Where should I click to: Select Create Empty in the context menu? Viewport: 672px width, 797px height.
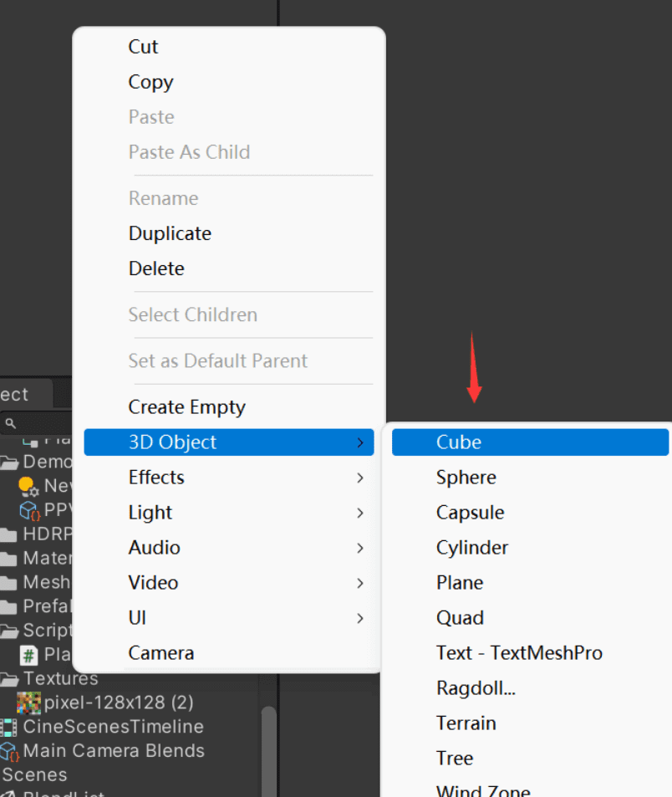[x=186, y=407]
